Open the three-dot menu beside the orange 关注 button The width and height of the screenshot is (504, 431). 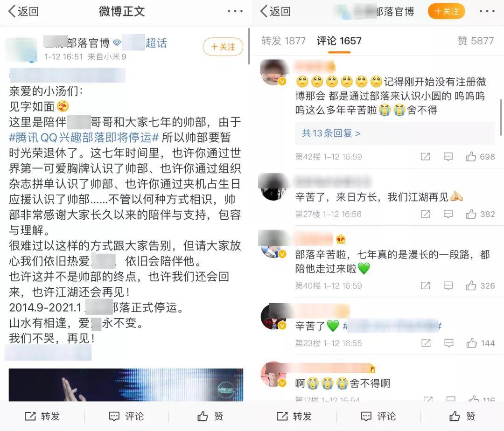point(487,11)
